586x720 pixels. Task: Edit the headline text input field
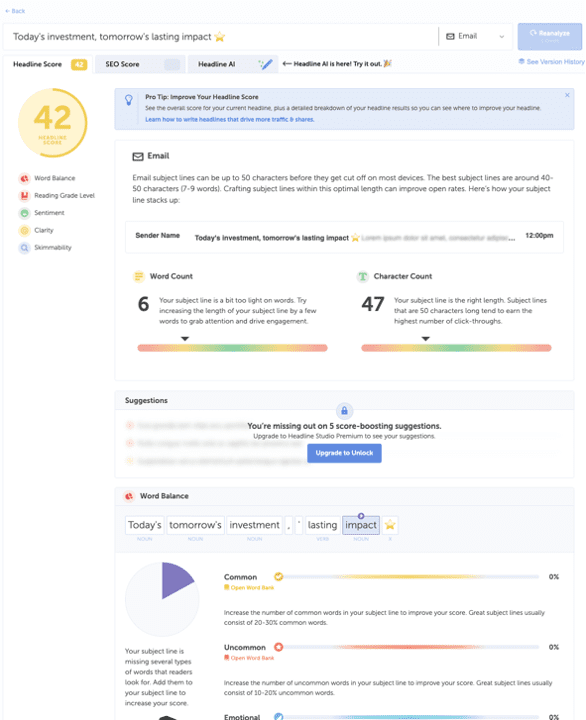[x=220, y=37]
